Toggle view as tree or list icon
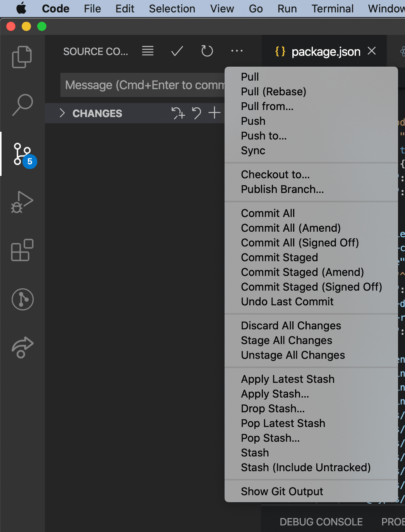Image resolution: width=405 pixels, height=532 pixels. (x=148, y=51)
